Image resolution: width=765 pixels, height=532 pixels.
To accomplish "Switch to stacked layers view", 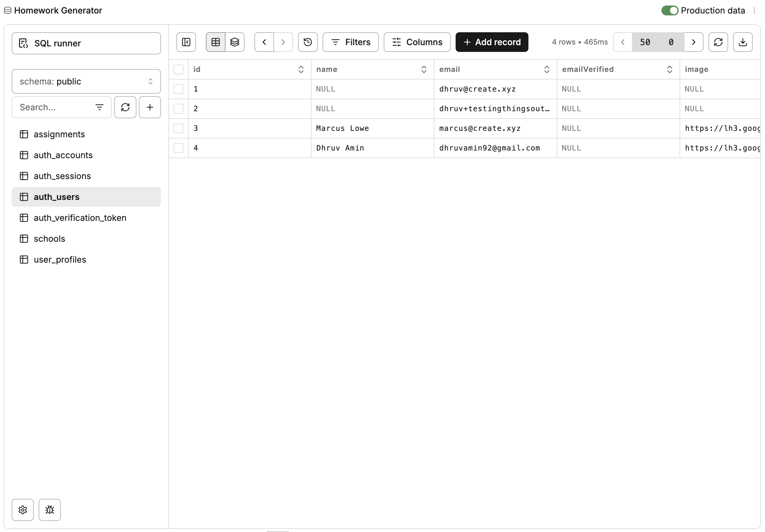I will (234, 42).
